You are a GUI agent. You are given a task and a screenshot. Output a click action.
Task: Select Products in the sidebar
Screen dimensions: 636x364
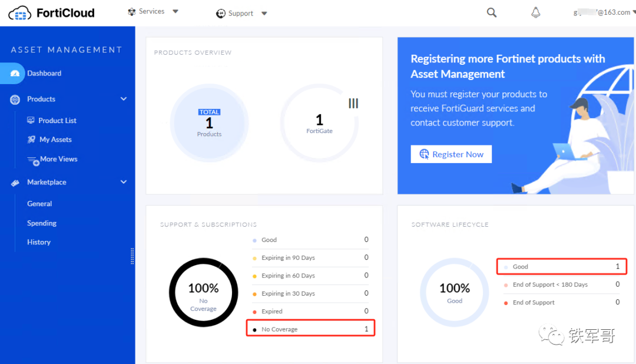pyautogui.click(x=41, y=99)
